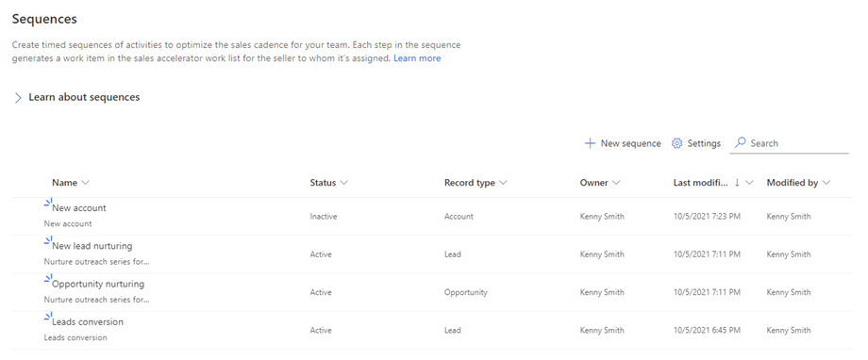Open the Owner column dropdown chevron

tap(616, 183)
